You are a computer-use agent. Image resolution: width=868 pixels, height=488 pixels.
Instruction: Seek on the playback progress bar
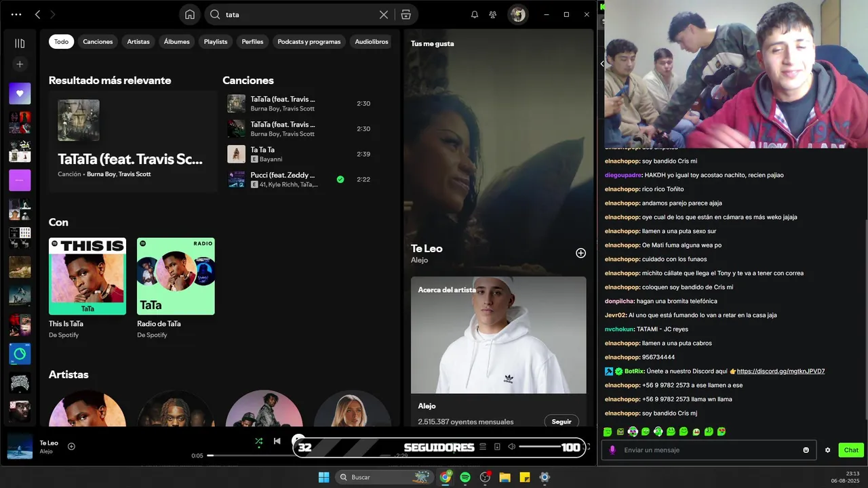[298, 455]
